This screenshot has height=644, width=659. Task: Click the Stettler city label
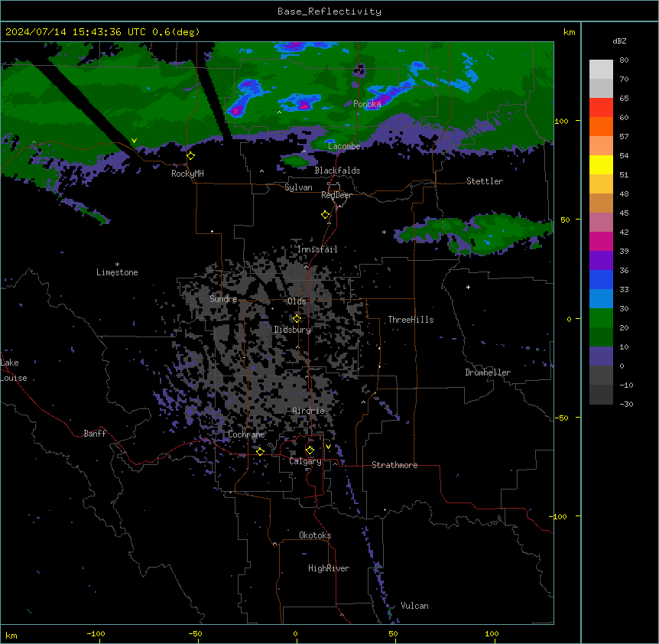tap(485, 181)
